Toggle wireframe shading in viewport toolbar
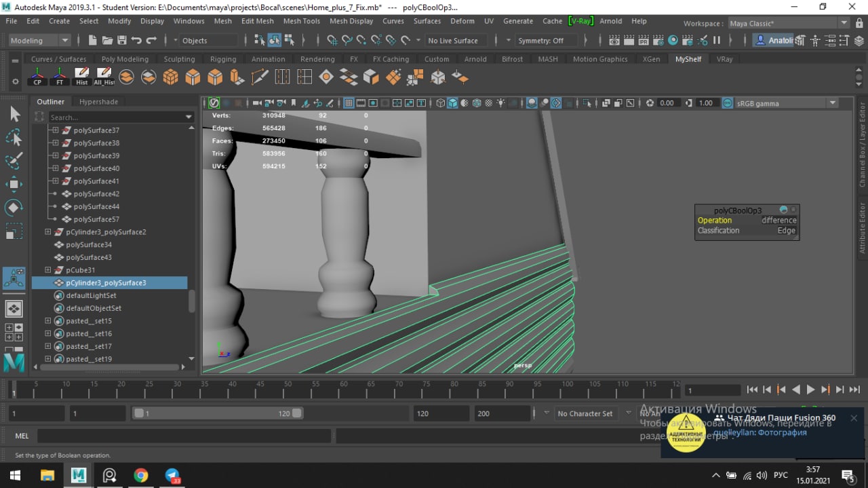Viewport: 868px width, 488px height. pos(441,103)
